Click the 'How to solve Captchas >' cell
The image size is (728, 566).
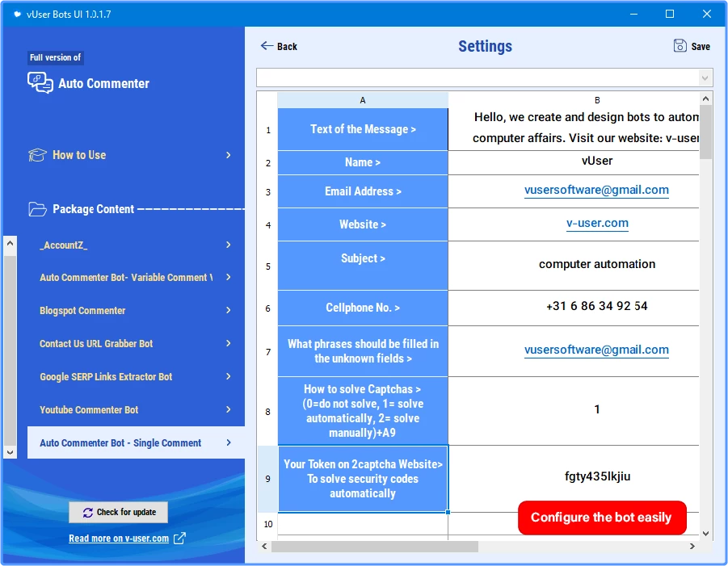pos(363,411)
